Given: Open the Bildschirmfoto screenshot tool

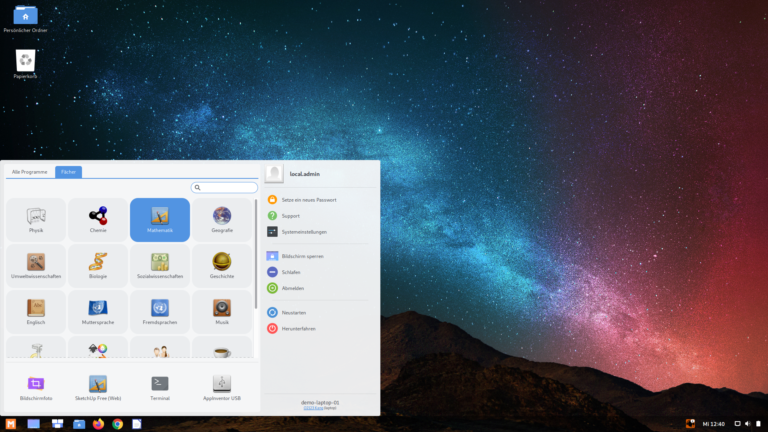Looking at the screenshot, I should [x=36, y=387].
